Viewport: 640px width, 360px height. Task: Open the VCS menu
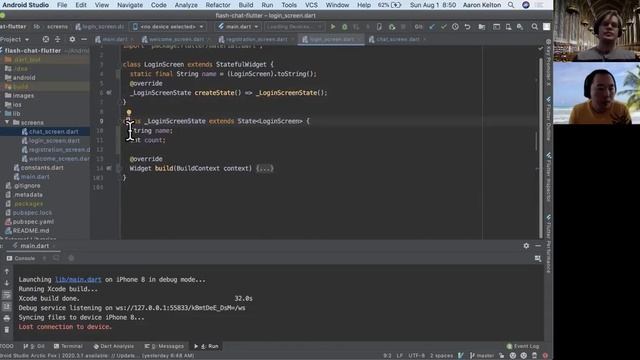[x=311, y=5]
